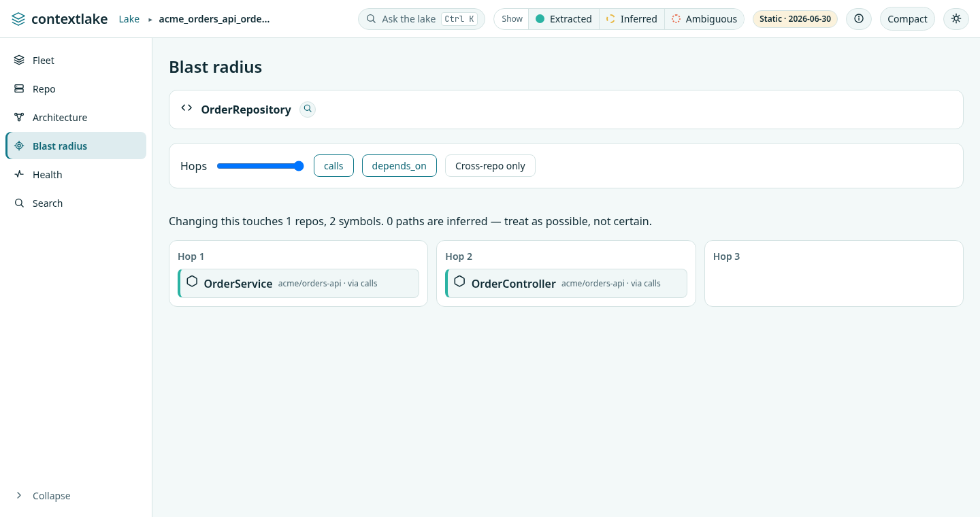Click the OrderService hexagon icon
Screen dimensions: 980x517
click(192, 282)
